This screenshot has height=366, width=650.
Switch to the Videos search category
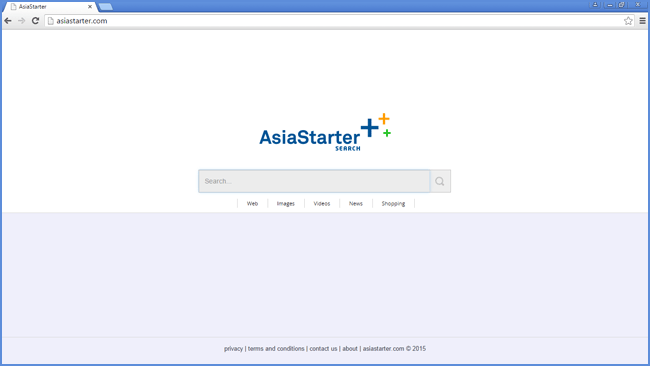click(322, 204)
